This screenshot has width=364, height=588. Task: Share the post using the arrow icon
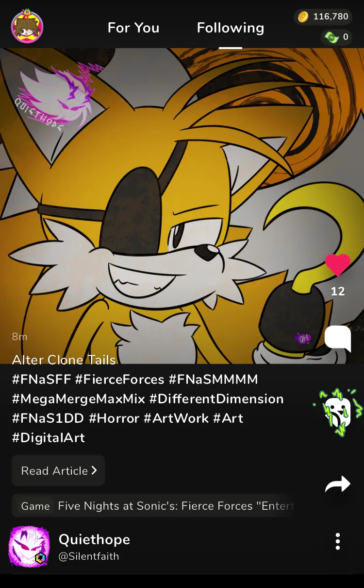[338, 484]
